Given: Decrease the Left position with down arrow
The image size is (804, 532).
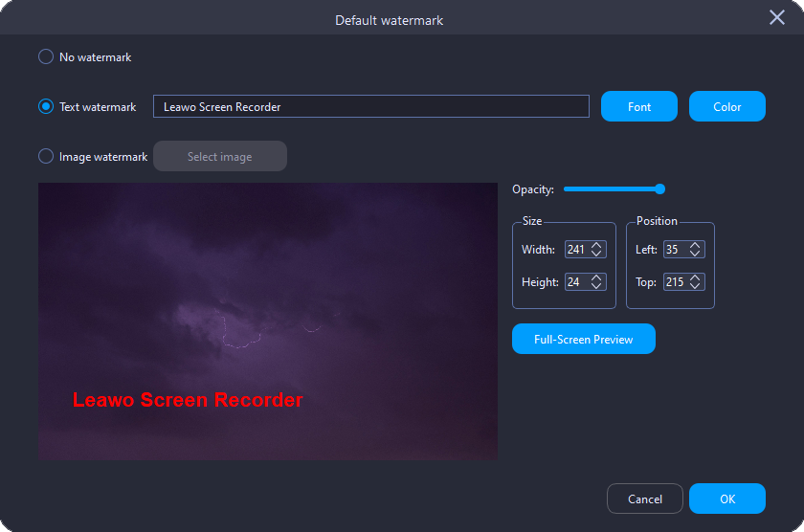Looking at the screenshot, I should (x=695, y=254).
